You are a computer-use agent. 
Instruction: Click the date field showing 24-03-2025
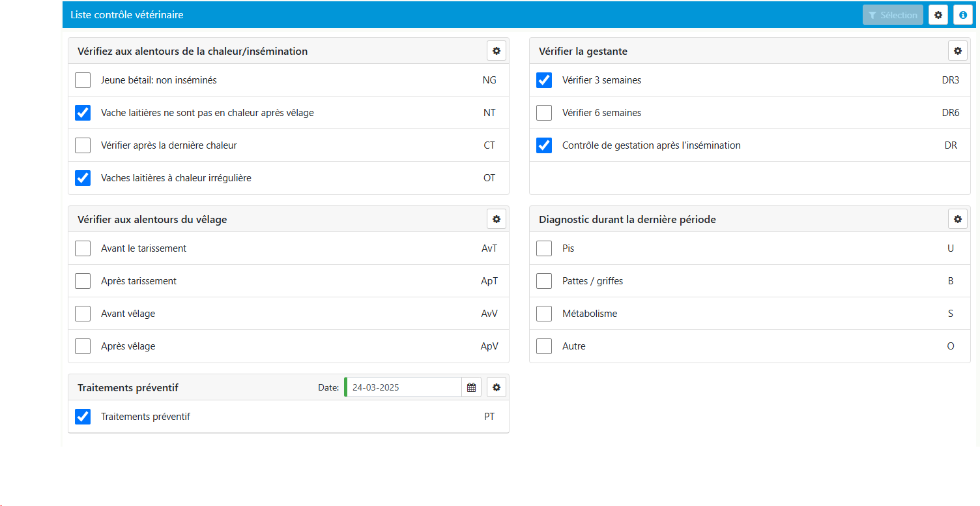tap(403, 387)
